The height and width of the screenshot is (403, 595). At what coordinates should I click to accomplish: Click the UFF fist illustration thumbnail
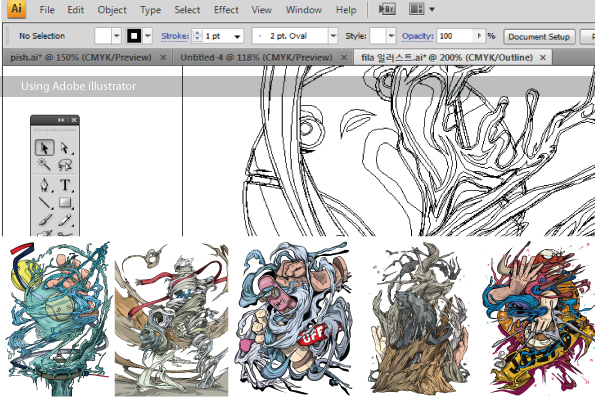pyautogui.click(x=292, y=318)
